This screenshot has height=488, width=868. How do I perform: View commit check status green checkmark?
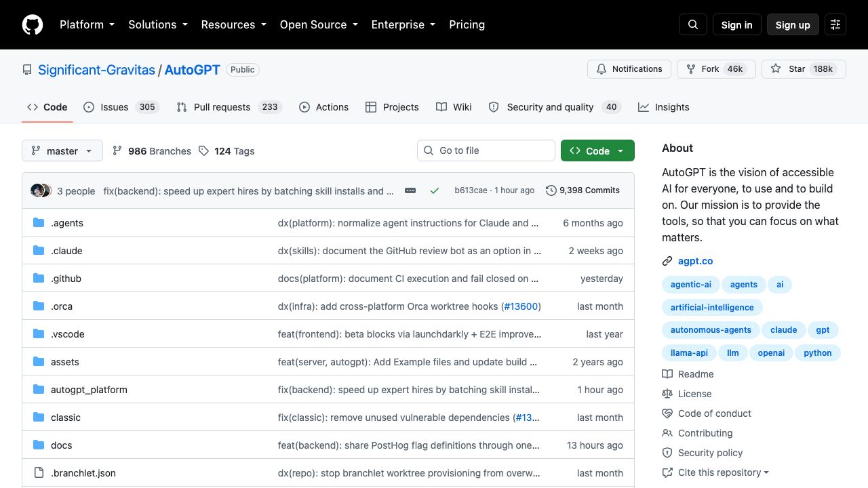(x=435, y=190)
